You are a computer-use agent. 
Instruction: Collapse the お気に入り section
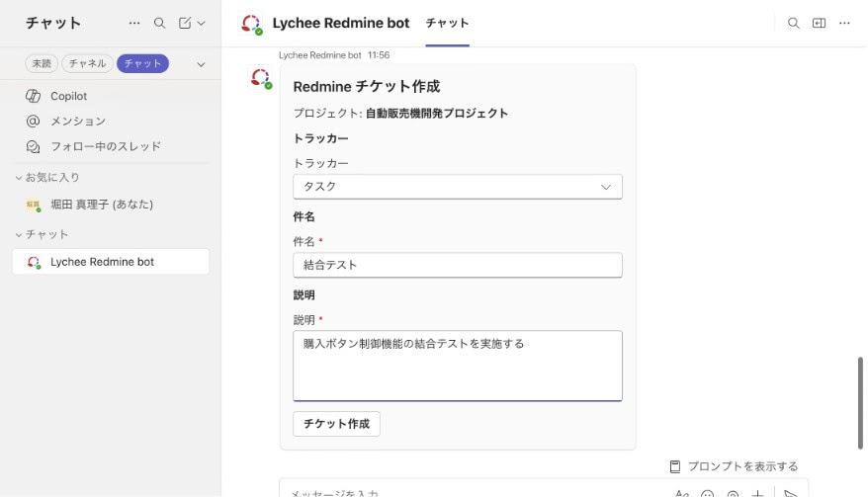click(x=47, y=177)
